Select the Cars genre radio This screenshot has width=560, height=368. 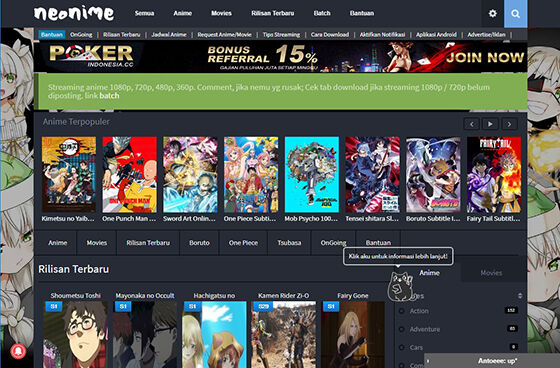401,348
